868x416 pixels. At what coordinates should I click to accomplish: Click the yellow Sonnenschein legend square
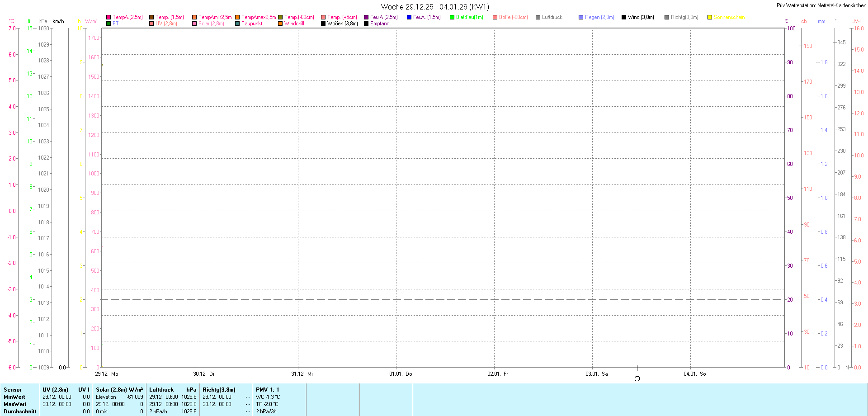tap(710, 17)
